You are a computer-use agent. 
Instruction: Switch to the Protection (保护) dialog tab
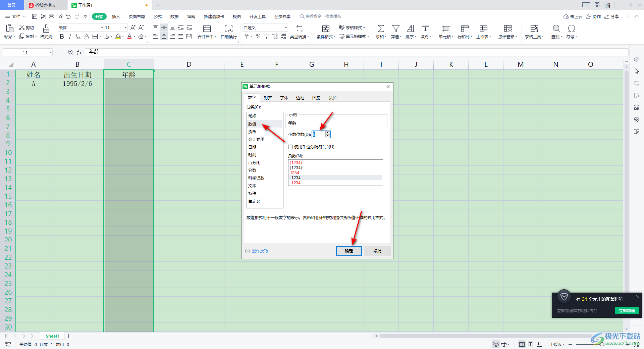(332, 98)
